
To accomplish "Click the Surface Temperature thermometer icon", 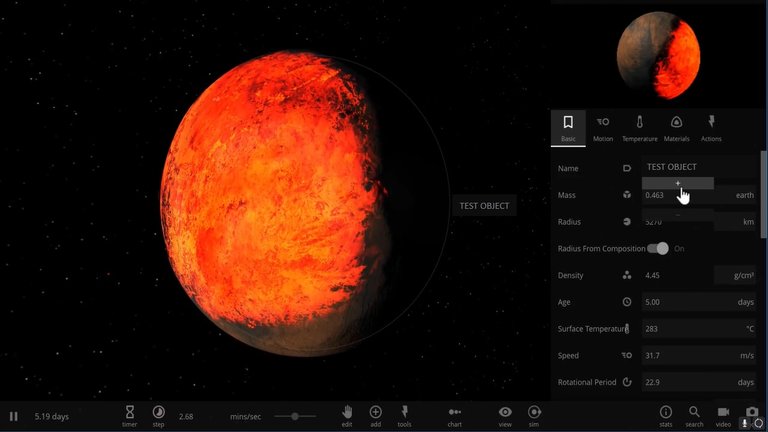I will 627,329.
